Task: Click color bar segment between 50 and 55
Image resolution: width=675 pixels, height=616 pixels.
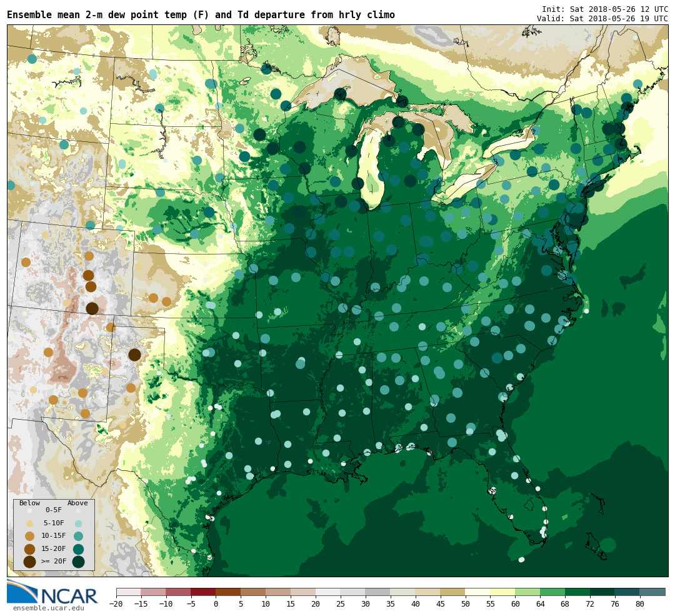Action: (x=478, y=592)
